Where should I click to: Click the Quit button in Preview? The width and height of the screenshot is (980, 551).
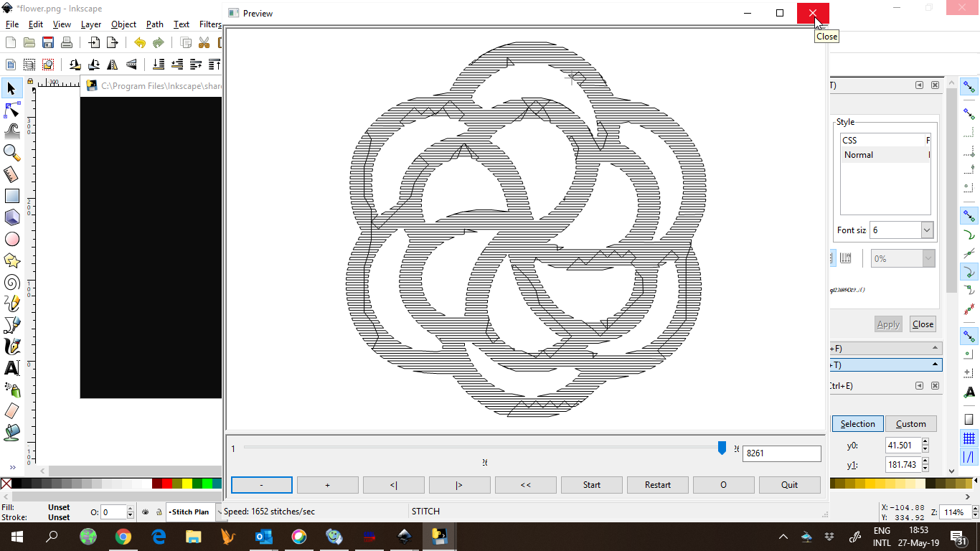coord(790,485)
